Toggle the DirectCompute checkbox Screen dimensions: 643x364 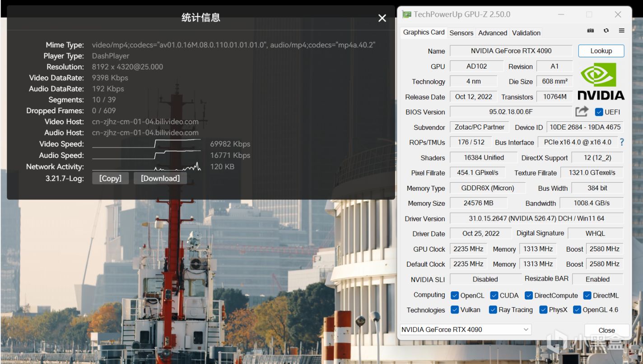coord(529,295)
